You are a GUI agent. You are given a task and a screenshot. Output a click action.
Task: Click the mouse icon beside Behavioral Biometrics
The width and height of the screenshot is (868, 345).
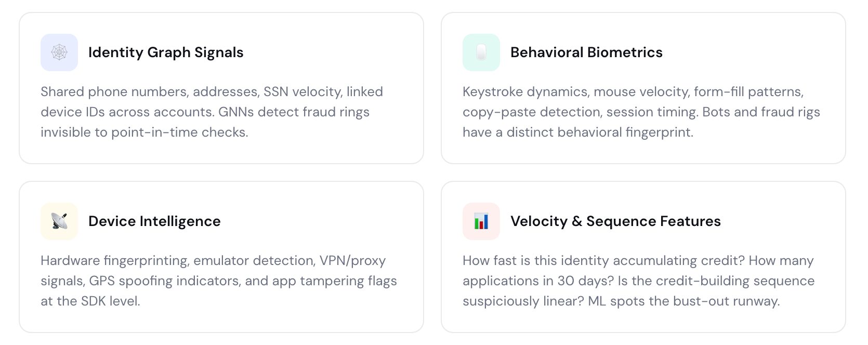[481, 52]
